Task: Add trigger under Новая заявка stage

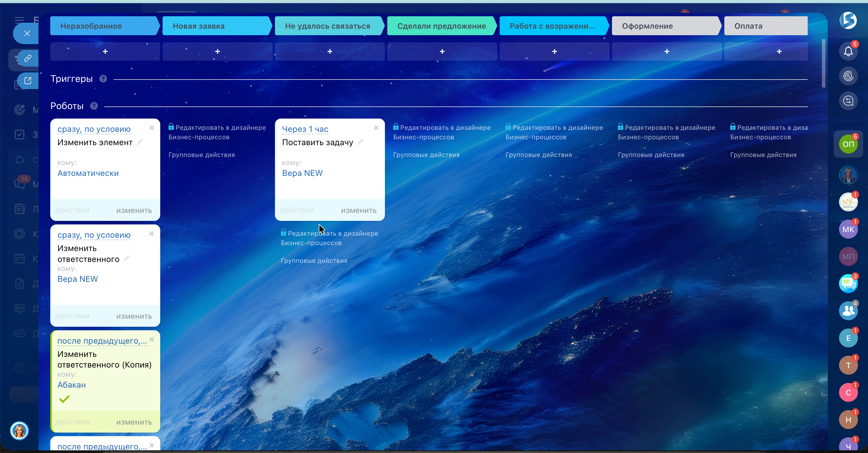Action: tap(217, 51)
